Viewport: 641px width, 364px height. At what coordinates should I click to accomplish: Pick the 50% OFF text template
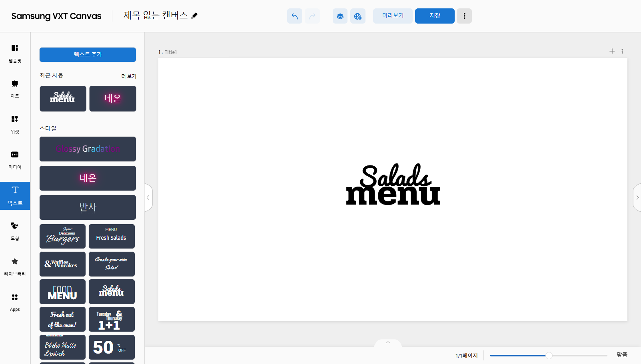coord(112,347)
